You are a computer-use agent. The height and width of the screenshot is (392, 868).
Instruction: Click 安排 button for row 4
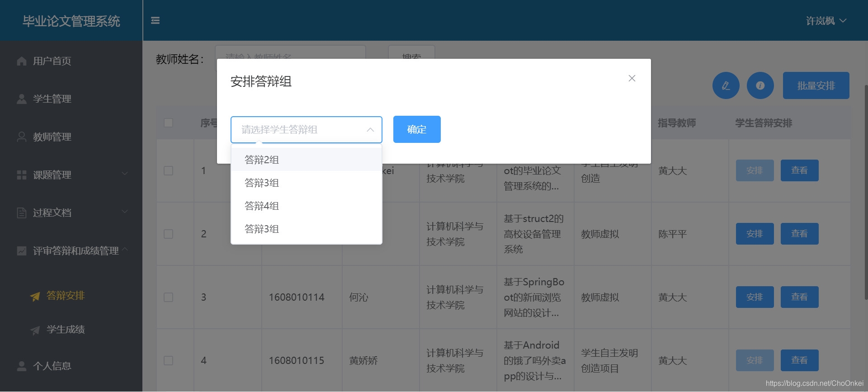pyautogui.click(x=755, y=360)
